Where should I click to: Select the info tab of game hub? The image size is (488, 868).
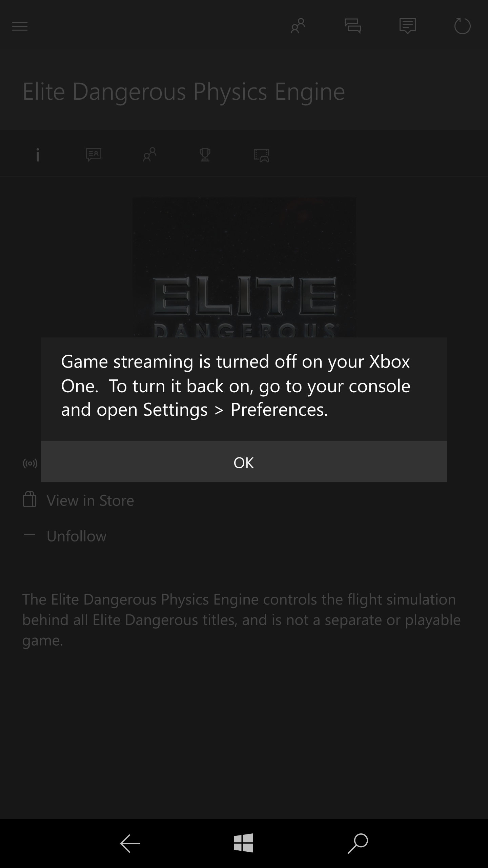(x=38, y=155)
